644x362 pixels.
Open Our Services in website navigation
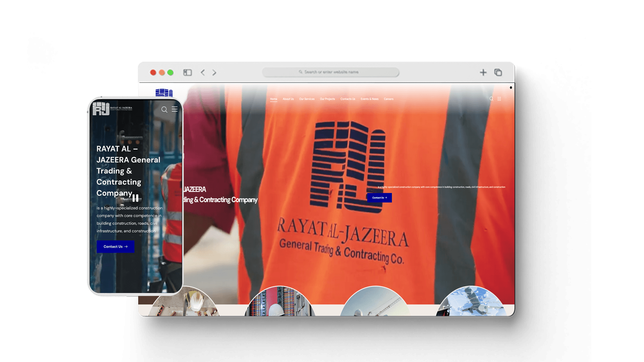(x=307, y=99)
